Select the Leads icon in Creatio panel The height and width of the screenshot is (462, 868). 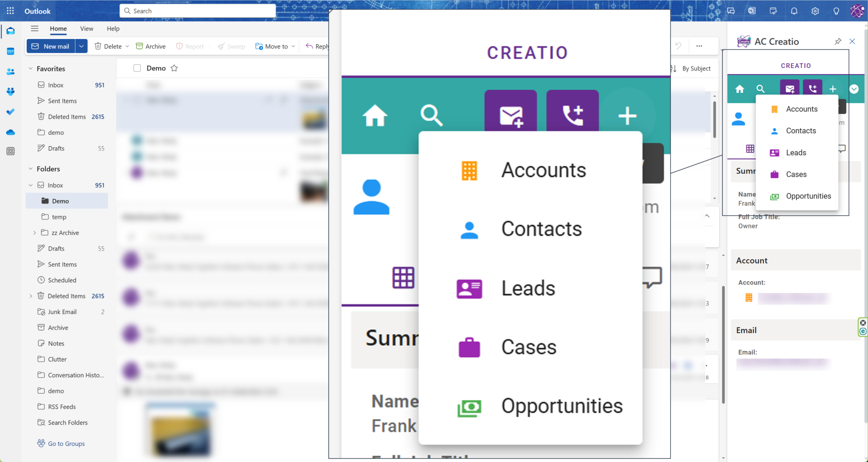pos(774,152)
